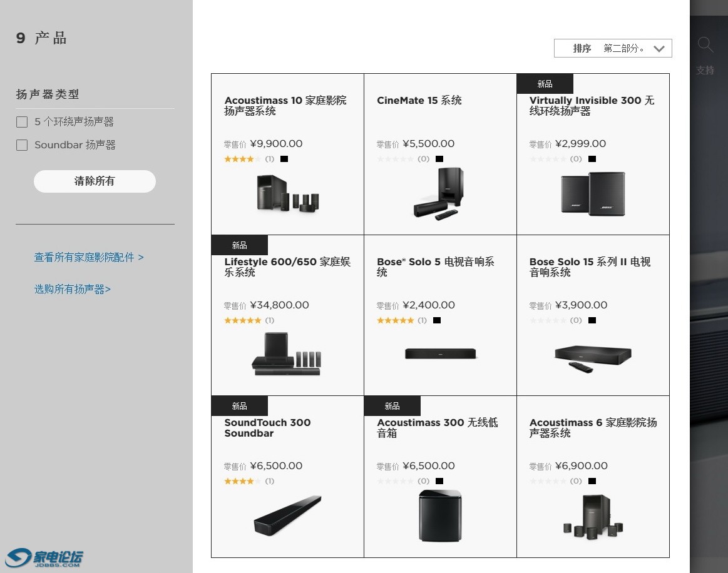The height and width of the screenshot is (573, 728).
Task: Open the 排序 sort dropdown
Action: (x=613, y=48)
